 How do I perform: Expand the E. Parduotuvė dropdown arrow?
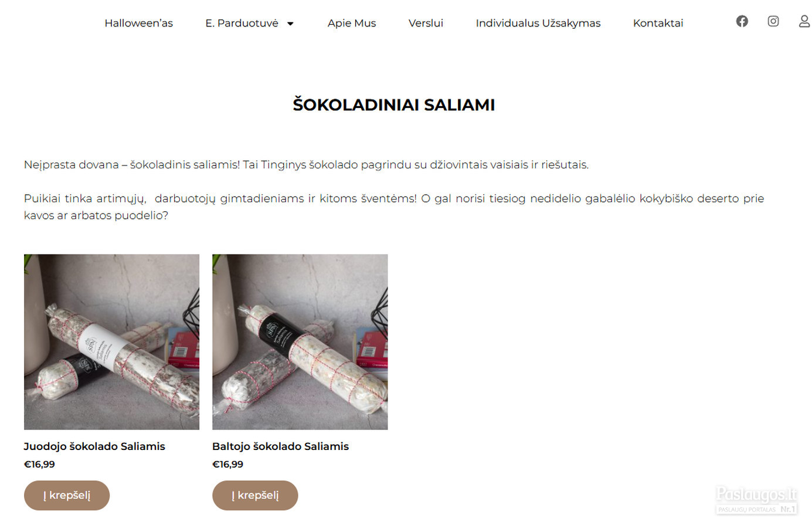[x=290, y=23]
